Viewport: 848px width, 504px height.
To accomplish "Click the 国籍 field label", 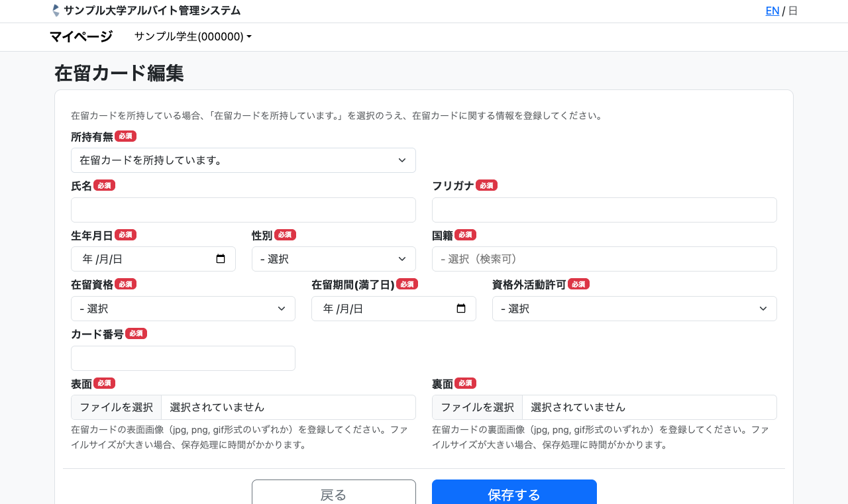I will [443, 235].
